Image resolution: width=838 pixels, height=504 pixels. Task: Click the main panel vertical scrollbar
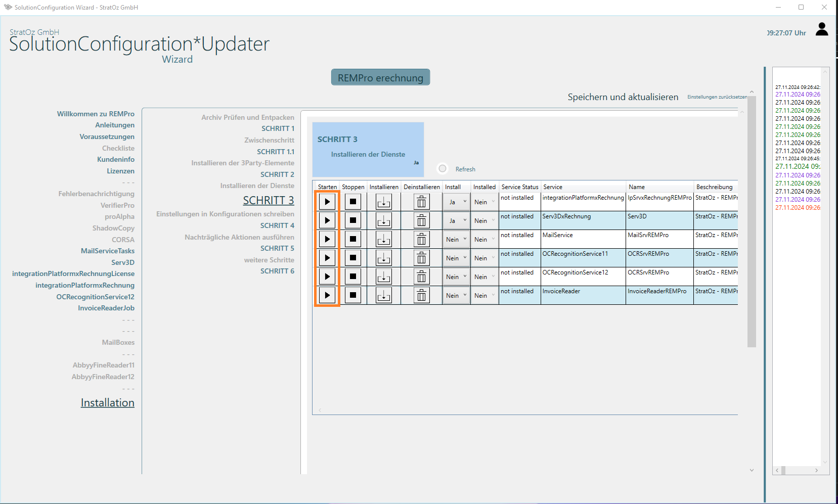[x=752, y=221]
